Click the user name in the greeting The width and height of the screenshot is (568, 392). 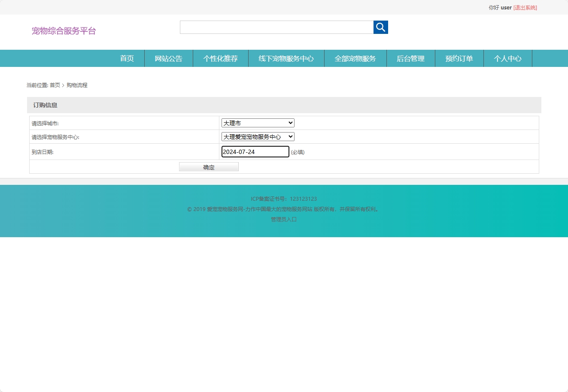click(x=506, y=8)
